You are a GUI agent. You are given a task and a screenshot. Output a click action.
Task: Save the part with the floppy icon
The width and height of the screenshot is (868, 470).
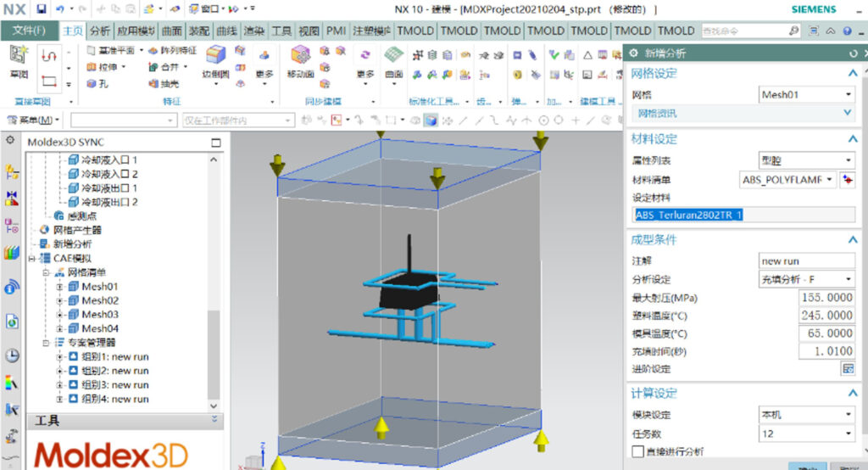pyautogui.click(x=41, y=8)
